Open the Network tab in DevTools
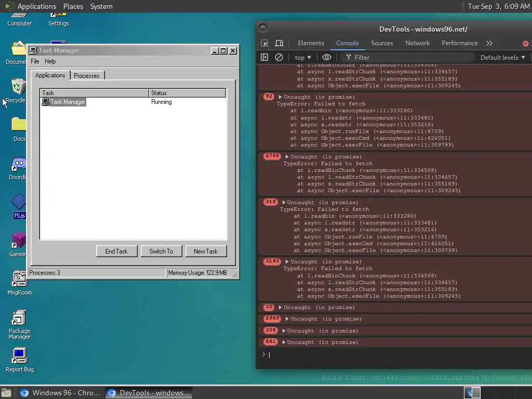The width and height of the screenshot is (532, 399). (417, 43)
